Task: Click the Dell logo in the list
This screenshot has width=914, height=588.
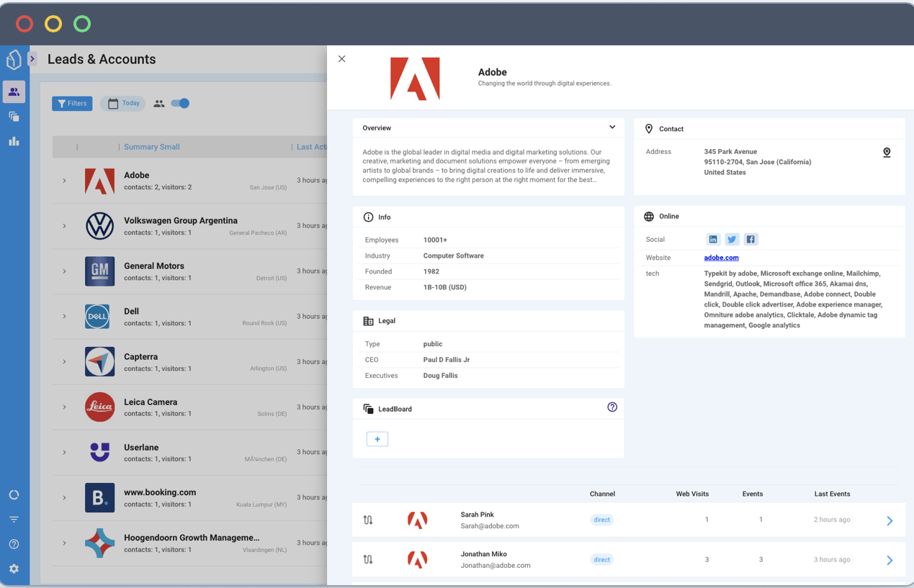Action: point(97,317)
